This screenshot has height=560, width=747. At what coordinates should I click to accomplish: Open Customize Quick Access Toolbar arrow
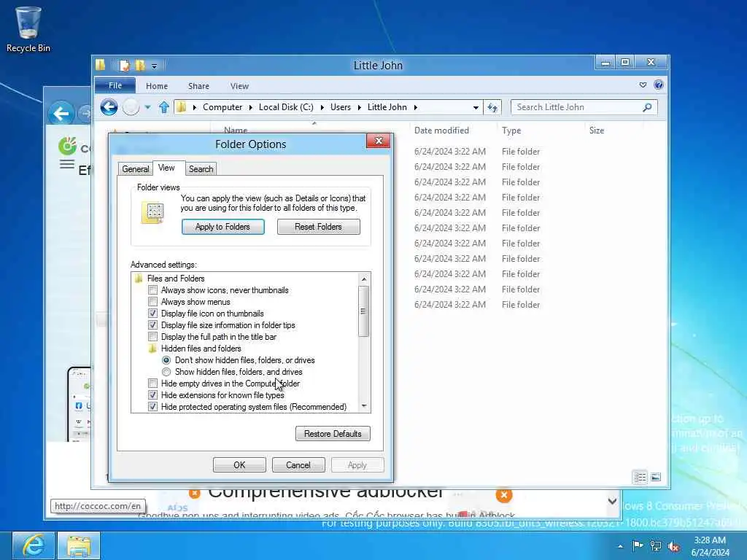click(x=154, y=66)
